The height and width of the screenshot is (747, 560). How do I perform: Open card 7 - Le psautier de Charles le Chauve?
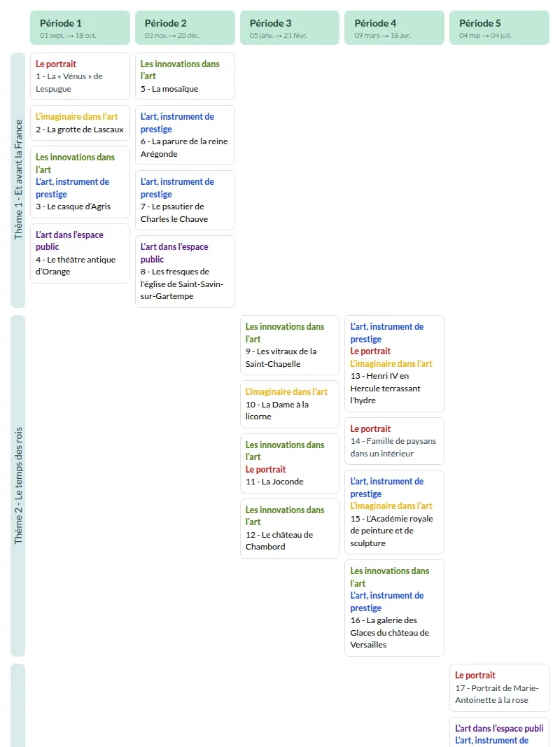coord(185,200)
